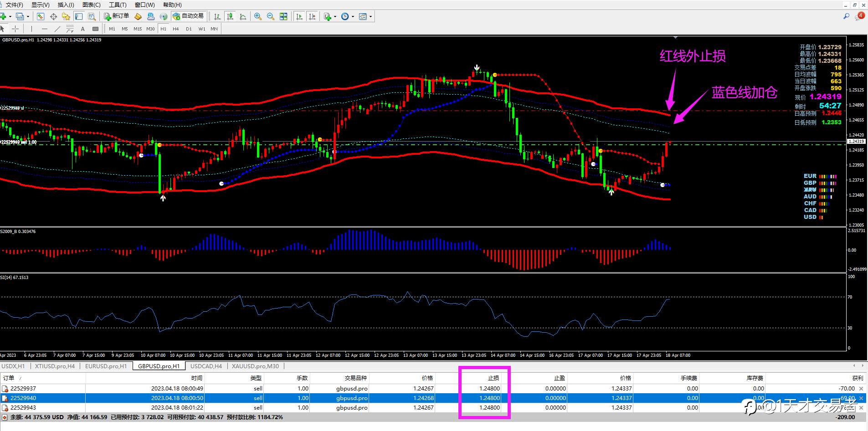Switch timeframe to M30
Viewport: 868px width, 431px height.
(x=150, y=29)
